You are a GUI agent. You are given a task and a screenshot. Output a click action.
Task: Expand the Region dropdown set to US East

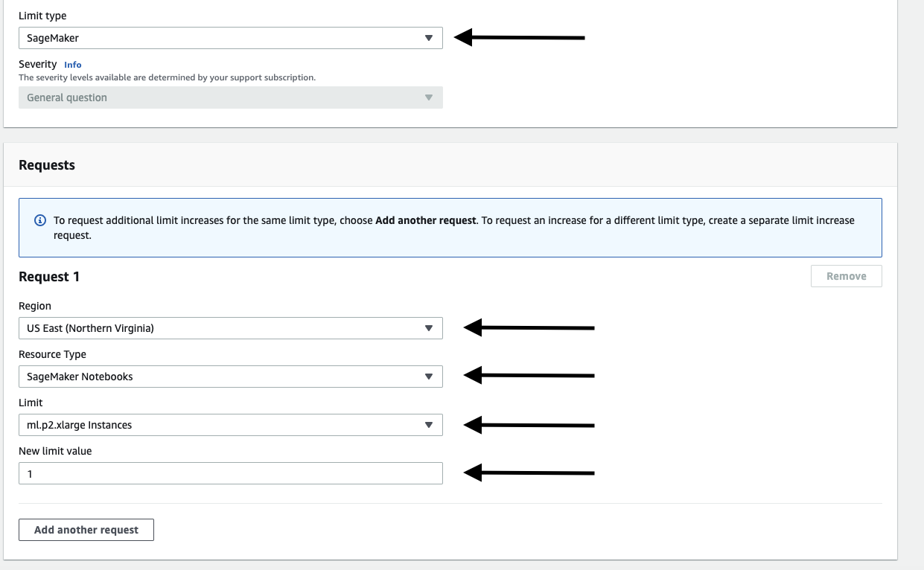pos(223,328)
